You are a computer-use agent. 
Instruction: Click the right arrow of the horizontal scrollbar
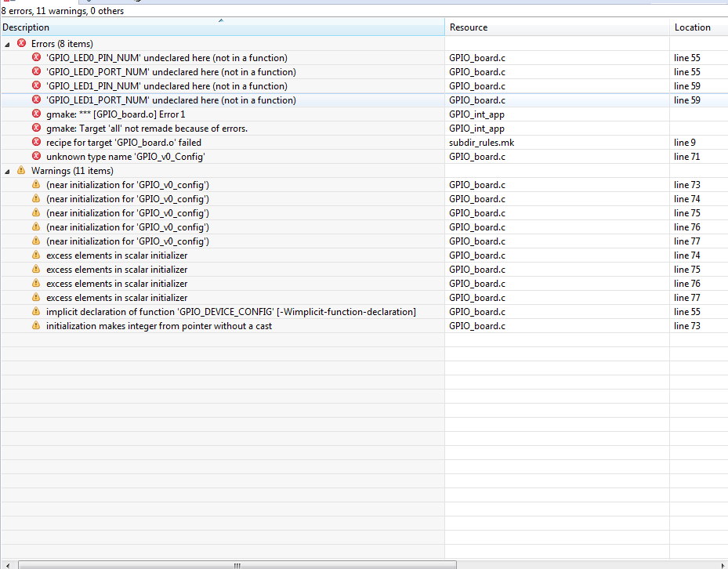pos(723,564)
